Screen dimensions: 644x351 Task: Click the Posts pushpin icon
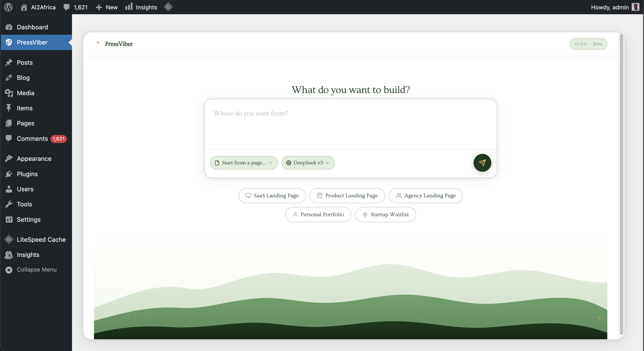9,62
